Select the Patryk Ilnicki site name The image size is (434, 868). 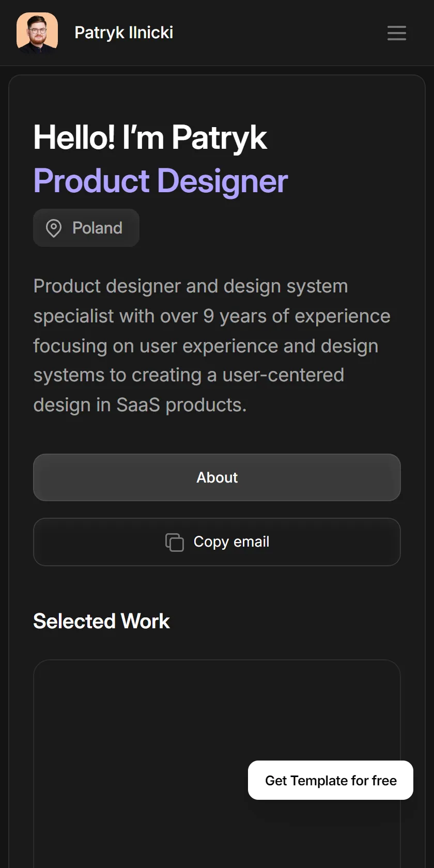coord(124,33)
